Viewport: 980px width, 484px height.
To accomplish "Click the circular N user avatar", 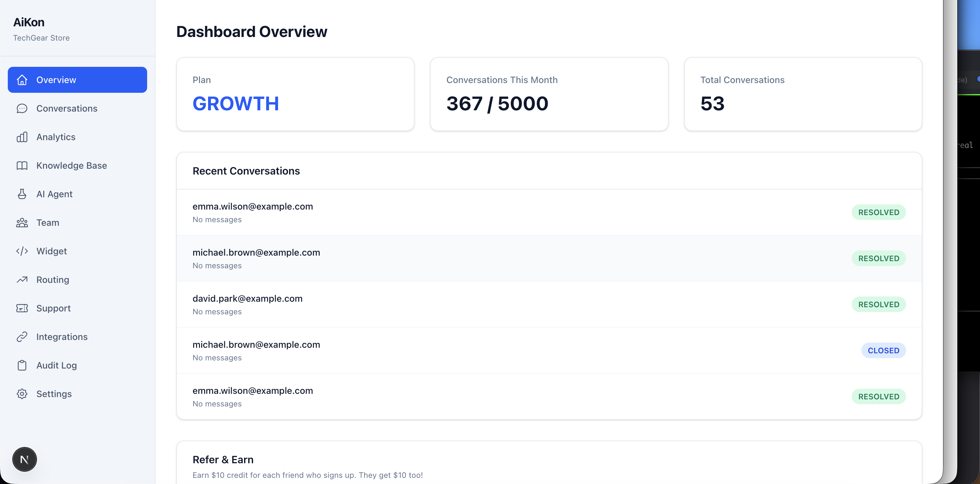I will [24, 459].
